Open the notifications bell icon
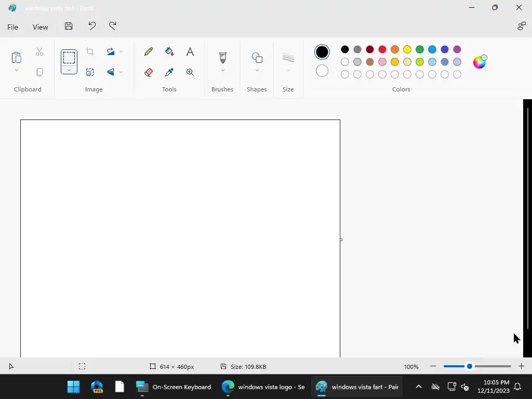Image resolution: width=532 pixels, height=399 pixels. point(517,387)
